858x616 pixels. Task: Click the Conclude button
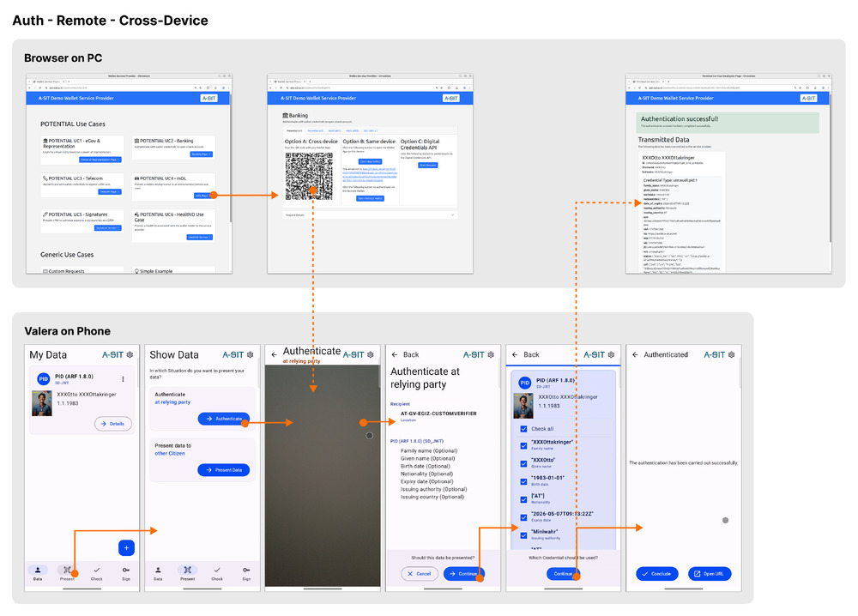point(657,573)
